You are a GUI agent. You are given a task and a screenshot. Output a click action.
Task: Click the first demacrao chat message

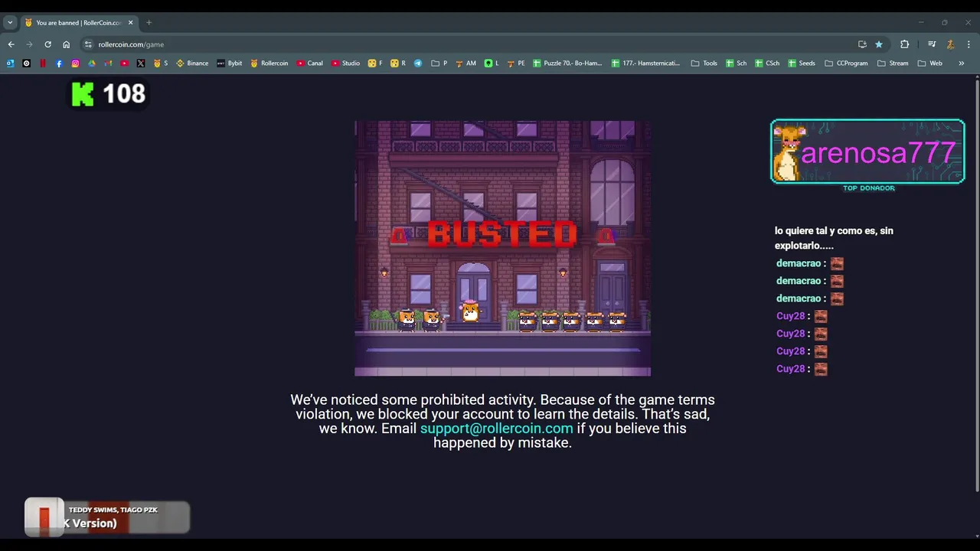(809, 263)
